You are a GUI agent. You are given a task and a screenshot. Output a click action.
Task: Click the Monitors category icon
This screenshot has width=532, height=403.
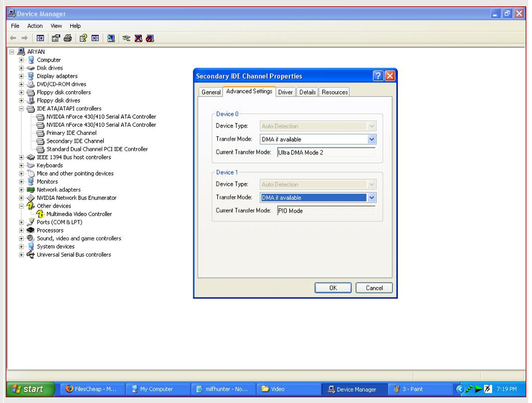(31, 181)
